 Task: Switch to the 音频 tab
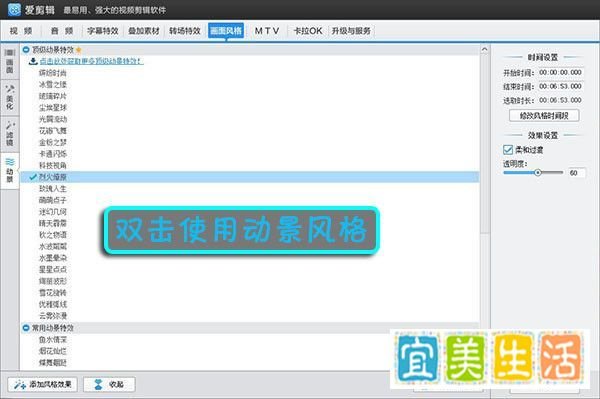pos(62,31)
